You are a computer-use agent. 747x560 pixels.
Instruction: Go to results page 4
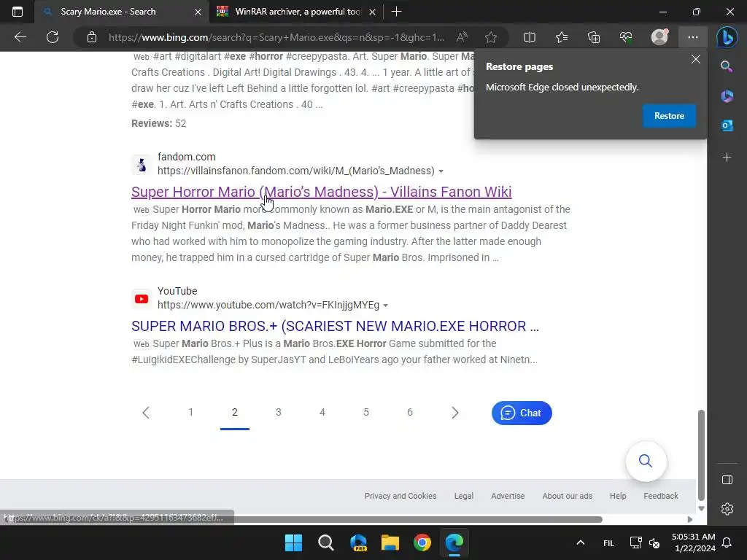coord(322,413)
